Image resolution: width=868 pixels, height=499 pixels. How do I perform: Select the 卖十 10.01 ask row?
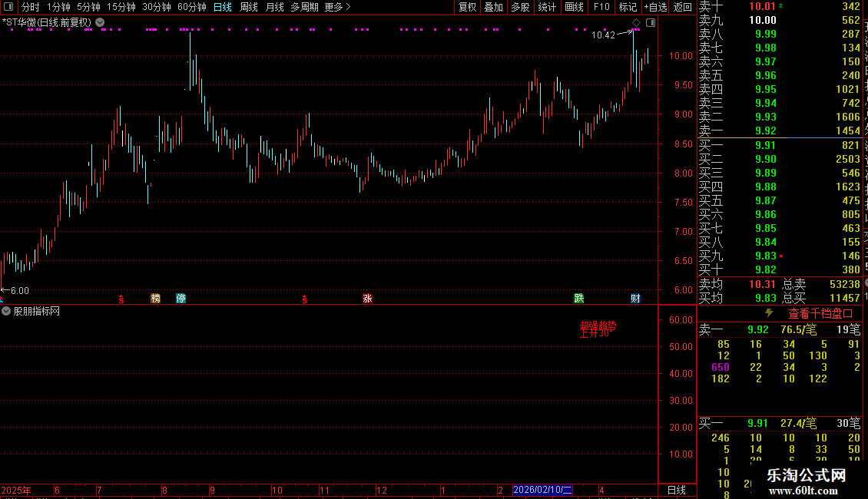coord(780,6)
